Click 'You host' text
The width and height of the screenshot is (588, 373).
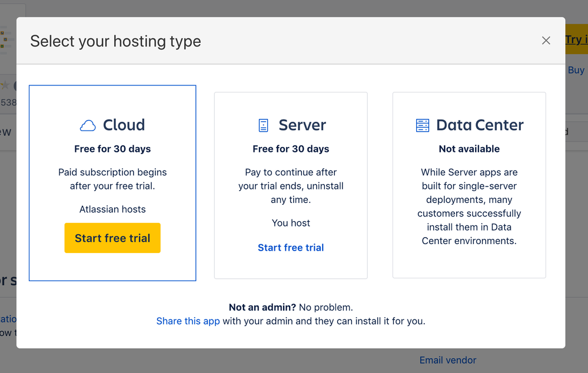tap(291, 223)
